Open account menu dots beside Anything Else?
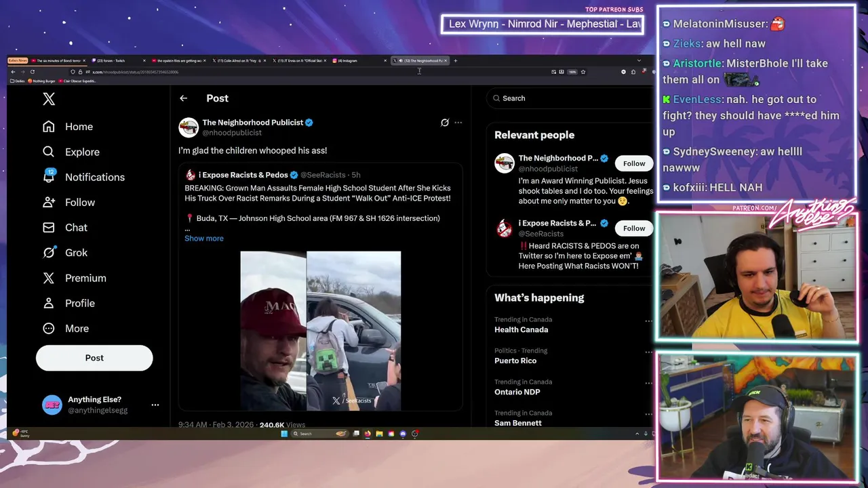This screenshot has width=868, height=488. pyautogui.click(x=155, y=405)
